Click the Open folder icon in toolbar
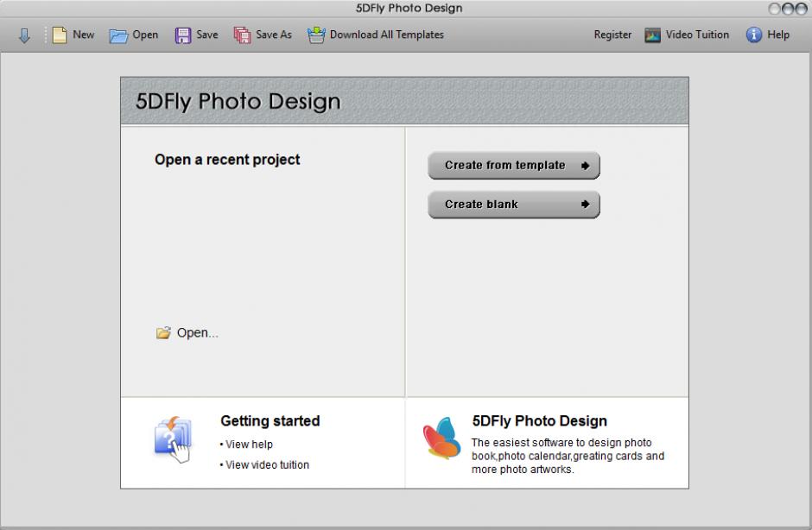The height and width of the screenshot is (530, 812). 118,35
